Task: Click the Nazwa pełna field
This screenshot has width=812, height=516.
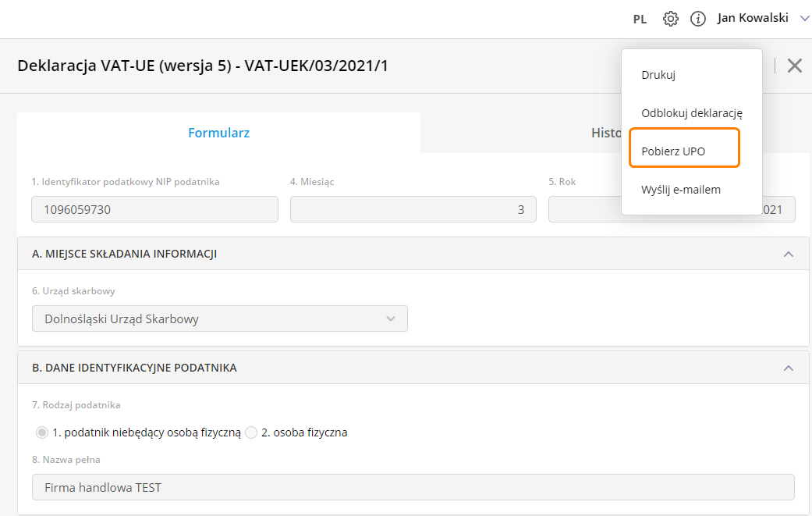Action: (x=413, y=487)
